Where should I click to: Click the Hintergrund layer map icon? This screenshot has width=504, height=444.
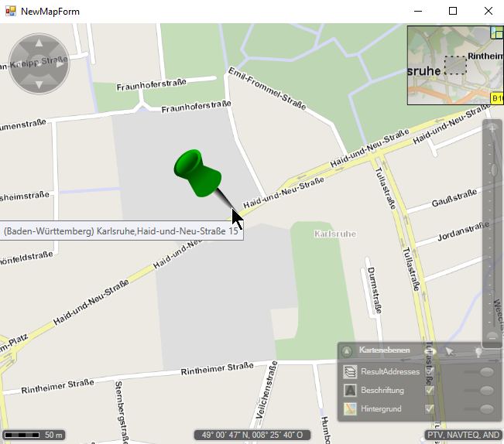(350, 409)
